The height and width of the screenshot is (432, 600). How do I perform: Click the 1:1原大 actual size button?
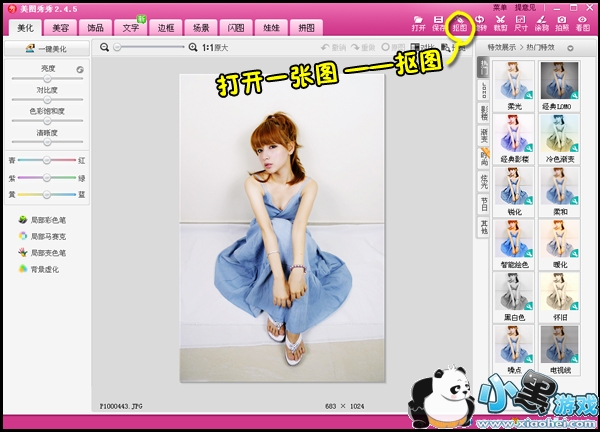tap(215, 47)
